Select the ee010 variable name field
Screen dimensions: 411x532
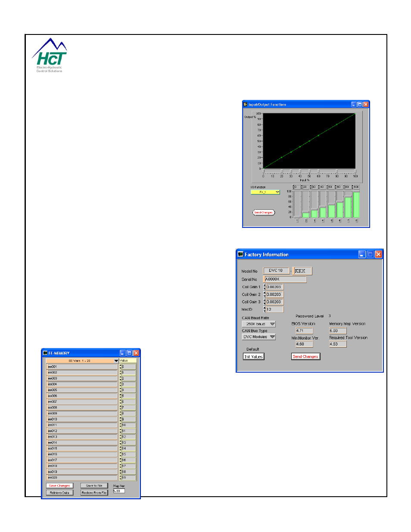point(81,419)
